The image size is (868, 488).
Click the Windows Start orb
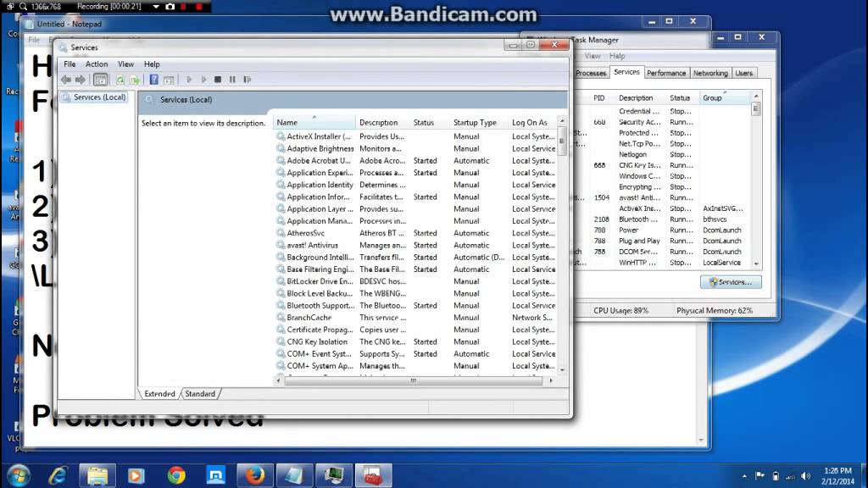click(19, 475)
